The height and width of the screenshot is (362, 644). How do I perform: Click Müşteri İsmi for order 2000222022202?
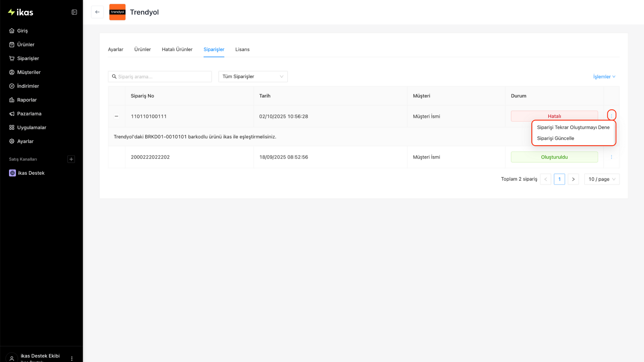point(426,157)
